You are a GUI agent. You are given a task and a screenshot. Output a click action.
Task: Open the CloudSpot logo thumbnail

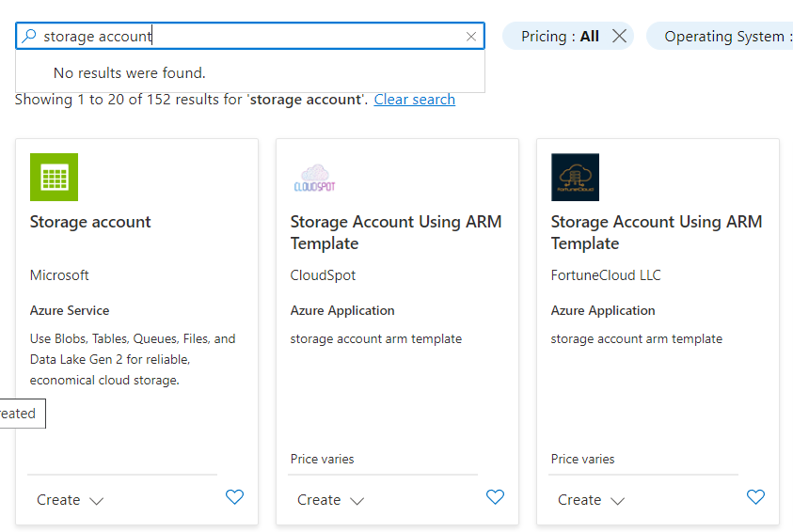314,178
